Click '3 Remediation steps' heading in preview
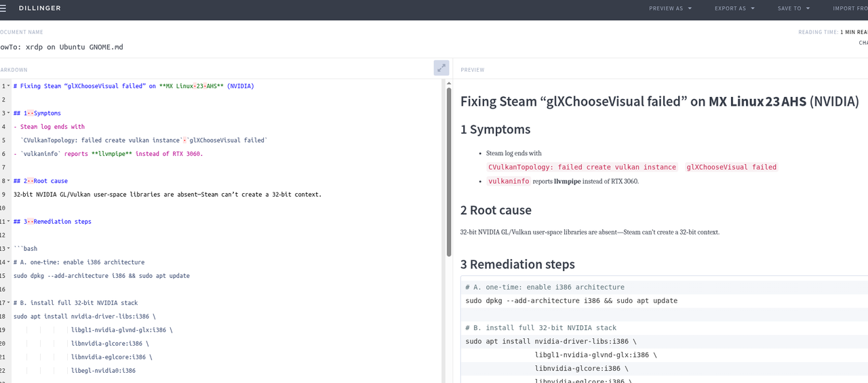This screenshot has height=383, width=868. (x=517, y=264)
